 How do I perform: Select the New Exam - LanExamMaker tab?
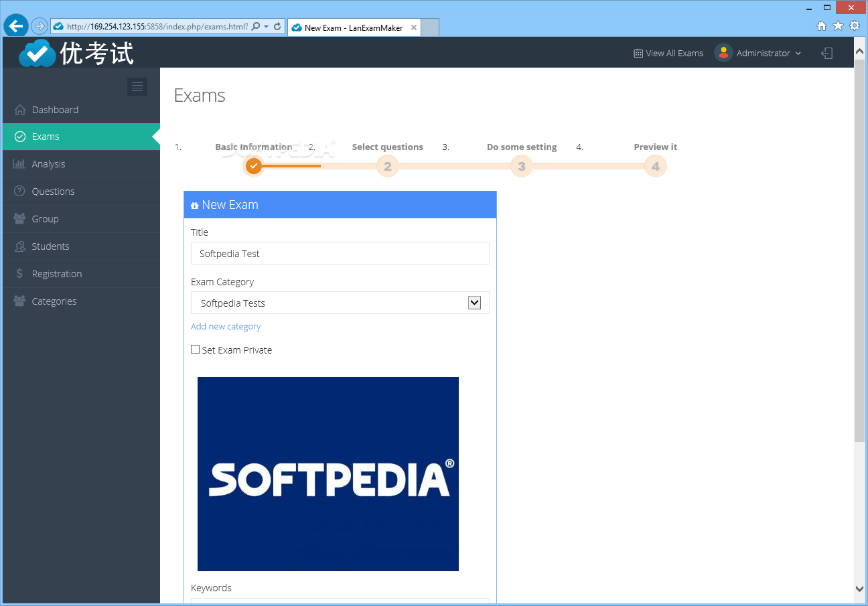[x=354, y=27]
